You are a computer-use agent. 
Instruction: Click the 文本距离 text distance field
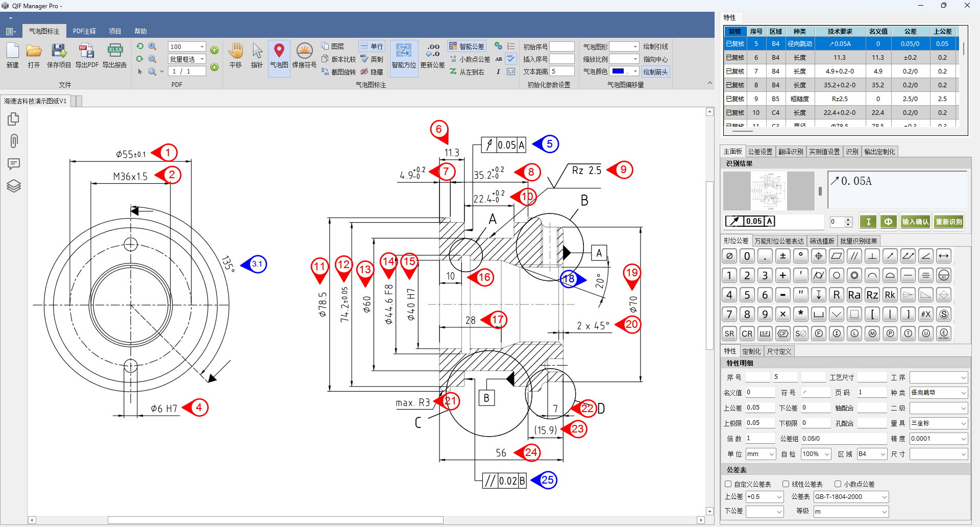[562, 71]
